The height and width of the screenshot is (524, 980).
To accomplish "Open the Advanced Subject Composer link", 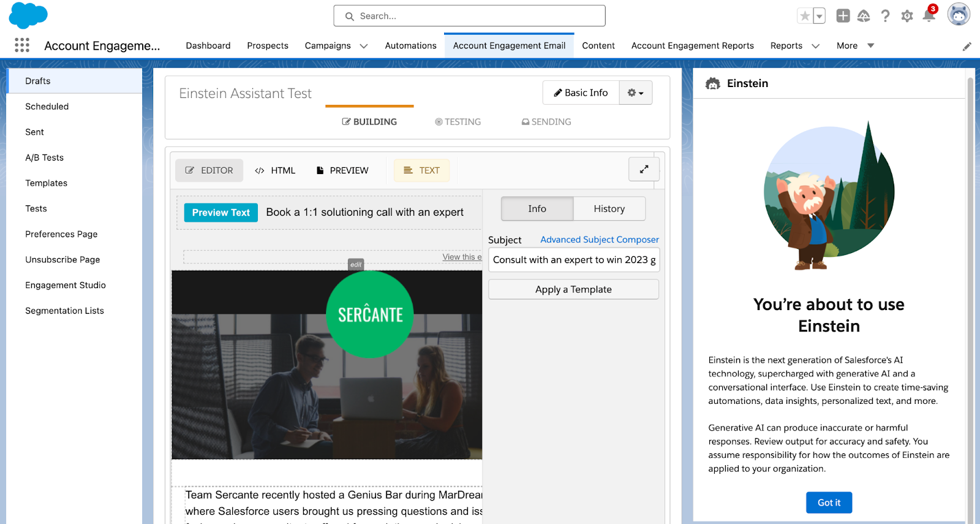I will tap(600, 240).
